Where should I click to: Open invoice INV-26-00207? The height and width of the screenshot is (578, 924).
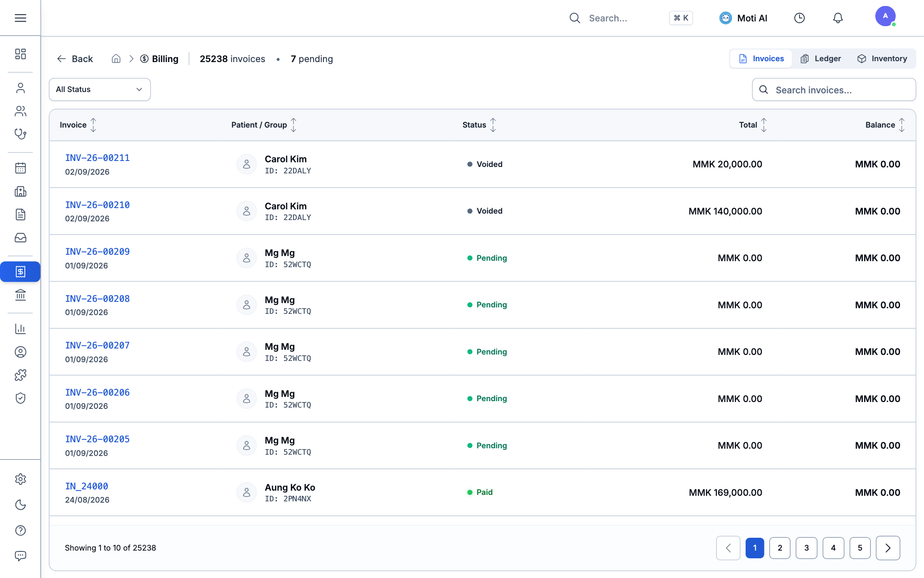click(x=97, y=346)
